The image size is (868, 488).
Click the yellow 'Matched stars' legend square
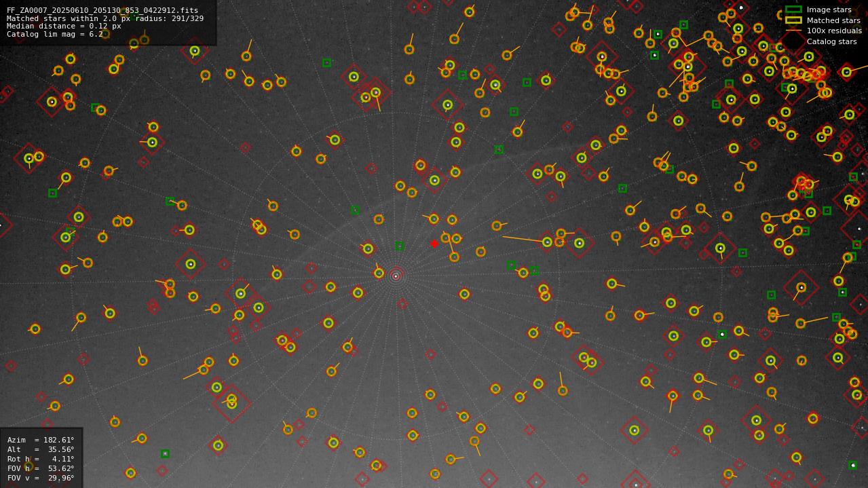793,20
